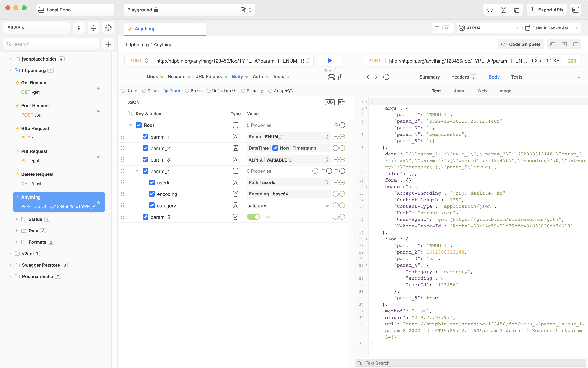Uncheck the param_1 checkbox

pos(145,137)
